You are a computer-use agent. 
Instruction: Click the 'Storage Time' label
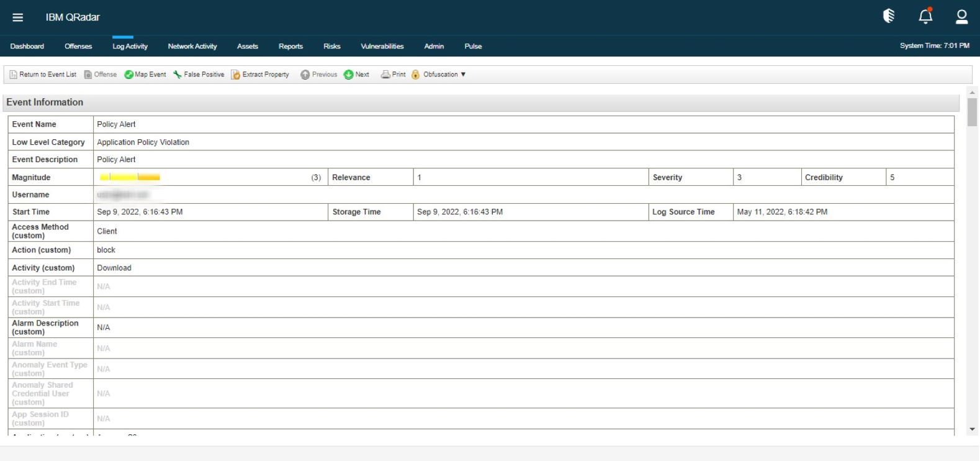(x=356, y=212)
